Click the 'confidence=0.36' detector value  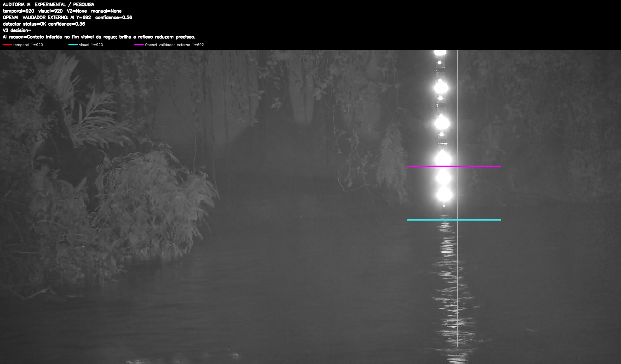(x=67, y=24)
